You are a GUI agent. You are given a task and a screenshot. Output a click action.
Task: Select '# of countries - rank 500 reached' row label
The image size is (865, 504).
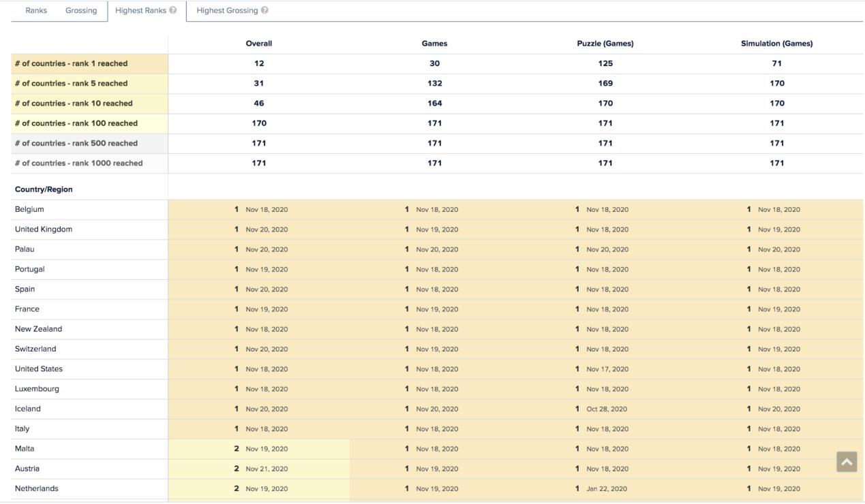point(76,143)
